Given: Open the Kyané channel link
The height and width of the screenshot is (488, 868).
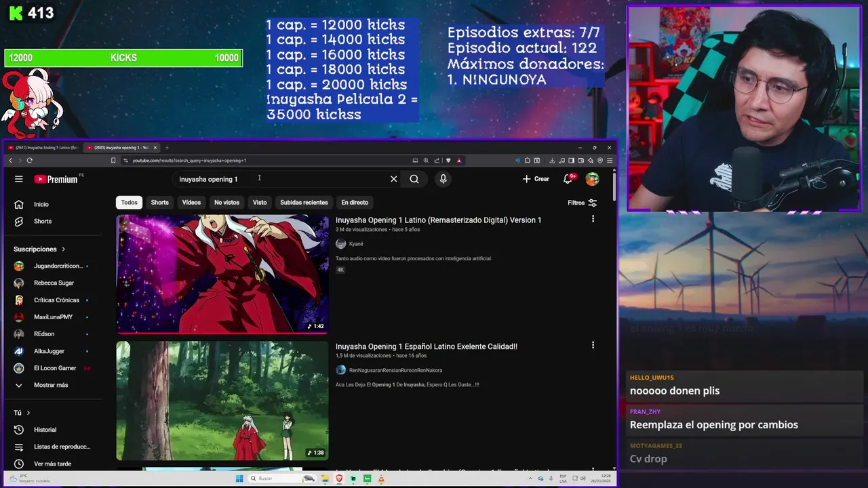Looking at the screenshot, I should point(356,244).
